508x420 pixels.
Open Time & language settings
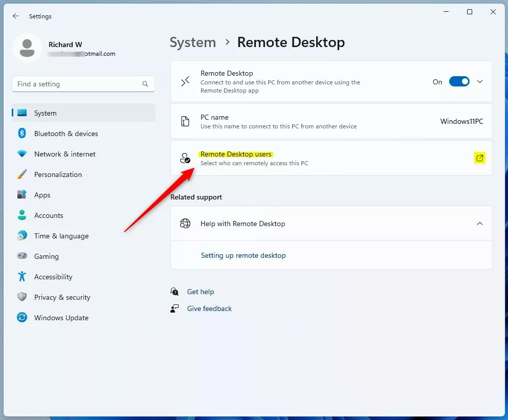pyautogui.click(x=83, y=236)
